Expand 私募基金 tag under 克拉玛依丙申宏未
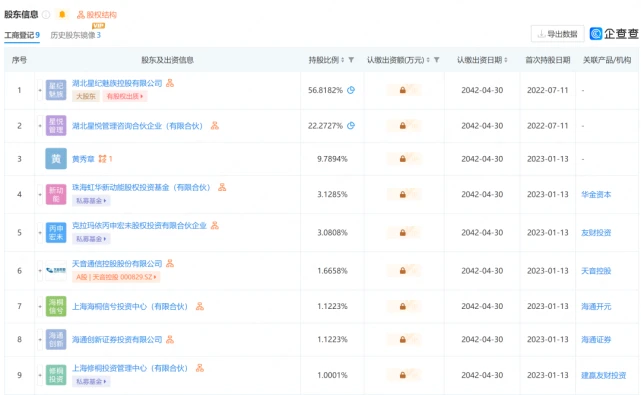Screen dimensions: 641x395 pyautogui.click(x=91, y=239)
